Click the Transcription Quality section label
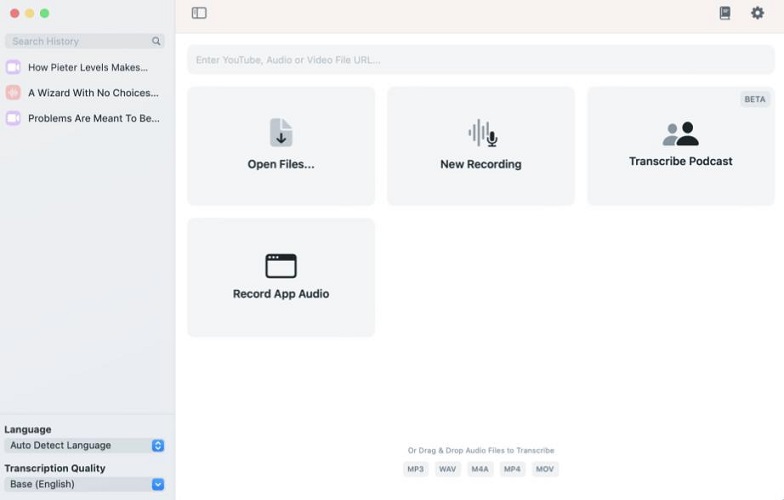 [x=55, y=468]
